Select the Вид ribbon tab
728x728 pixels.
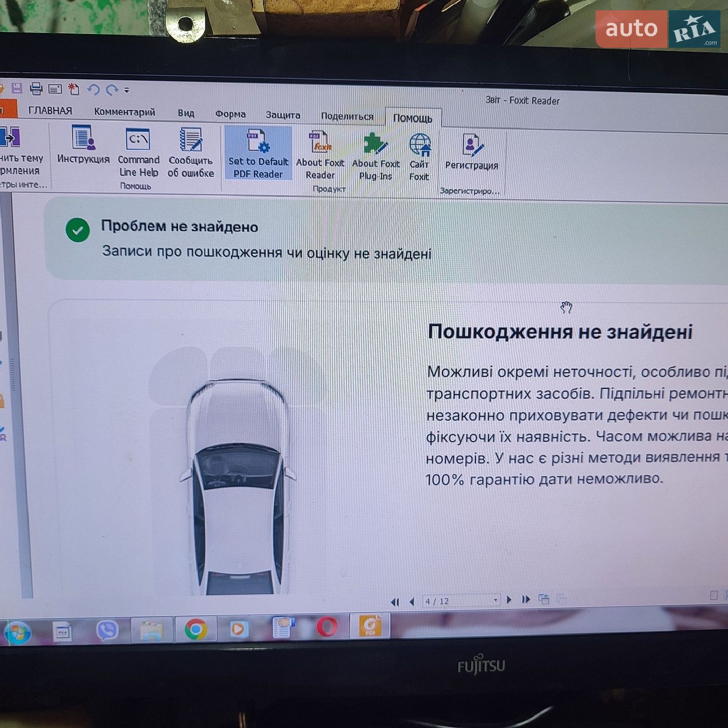(x=186, y=113)
